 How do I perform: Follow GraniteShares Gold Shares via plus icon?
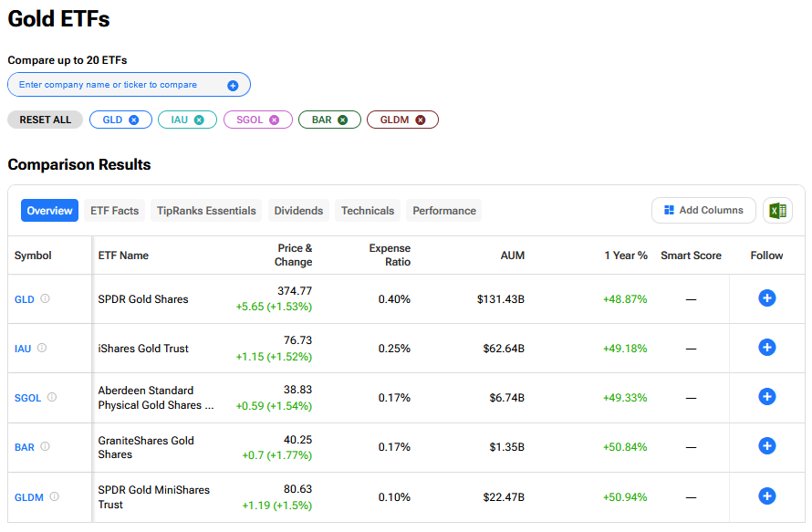click(767, 446)
